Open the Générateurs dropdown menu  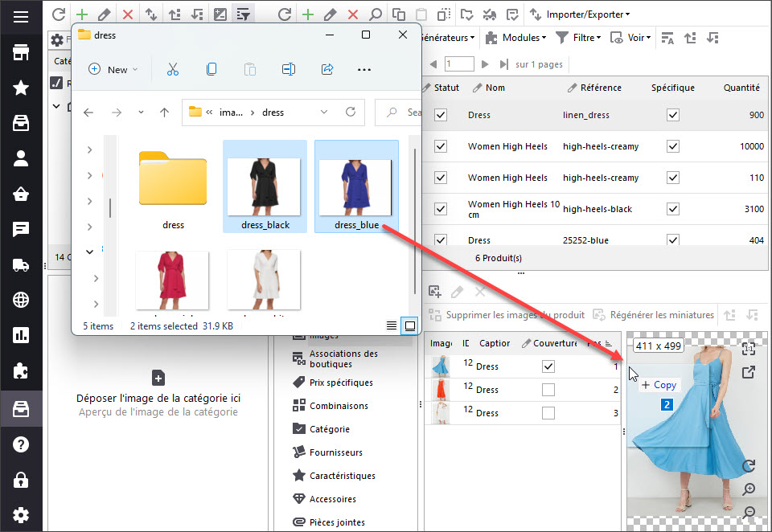tap(448, 38)
